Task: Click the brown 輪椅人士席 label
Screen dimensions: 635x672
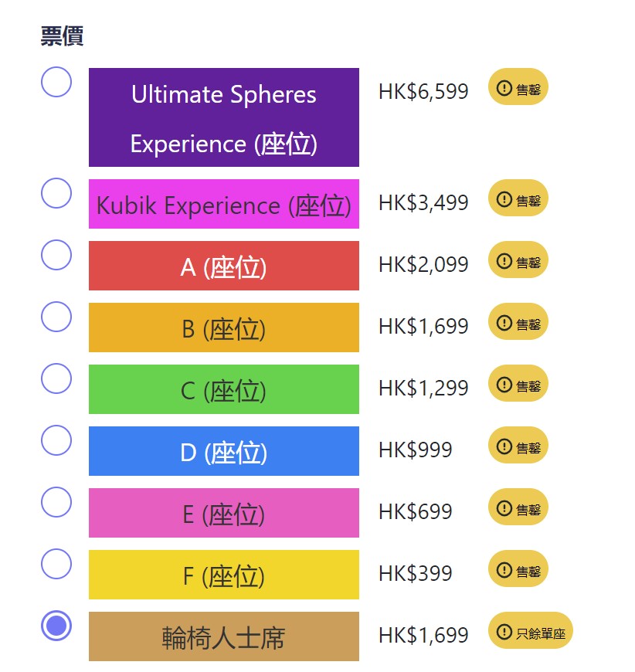Action: [224, 637]
